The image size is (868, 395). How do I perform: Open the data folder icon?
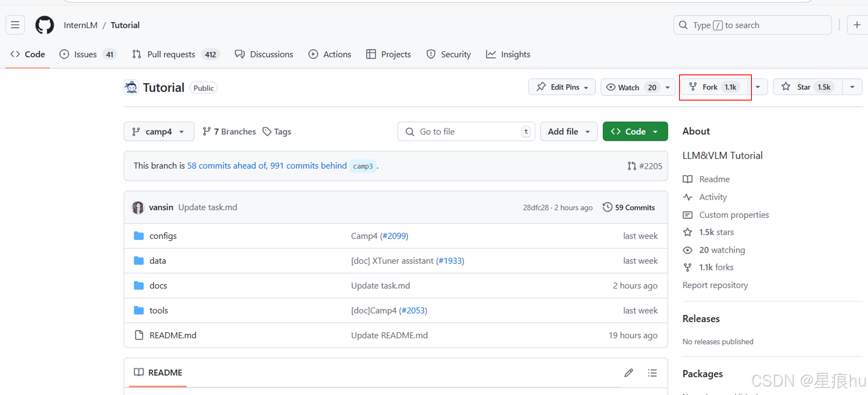pos(139,260)
